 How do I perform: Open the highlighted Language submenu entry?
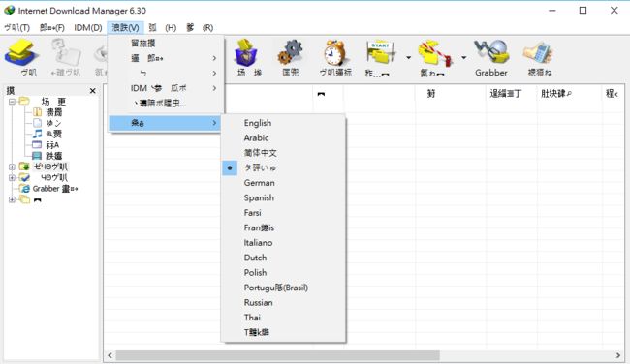click(165, 123)
